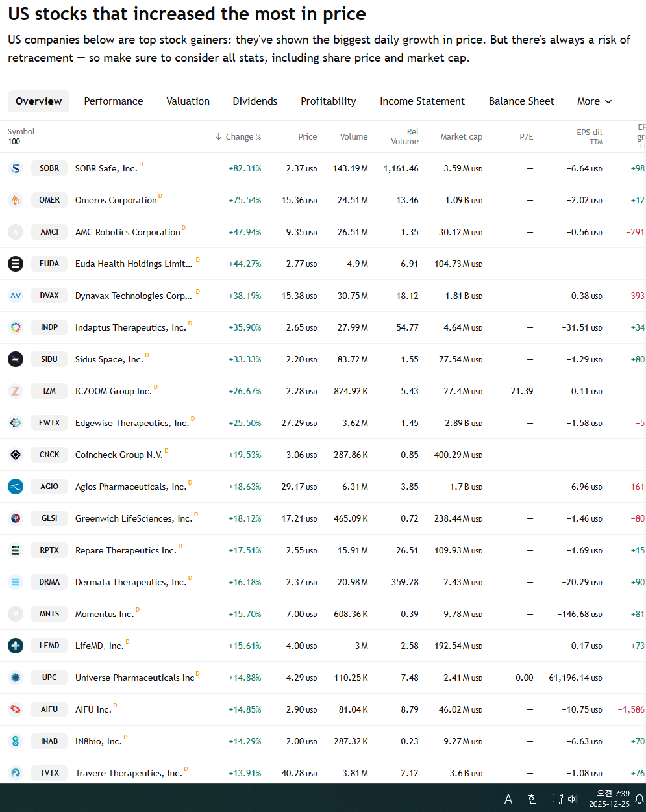This screenshot has width=646, height=812.
Task: Open the OMER ticker link
Action: (49, 200)
